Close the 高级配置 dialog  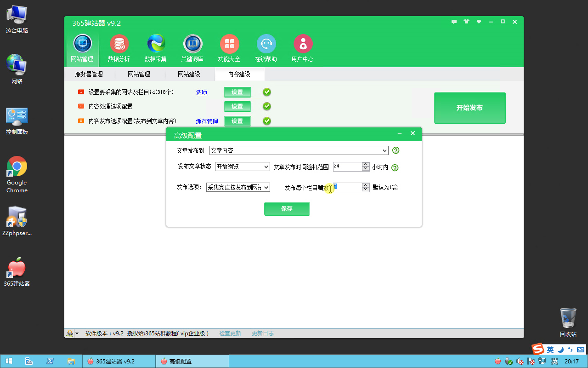click(x=413, y=133)
